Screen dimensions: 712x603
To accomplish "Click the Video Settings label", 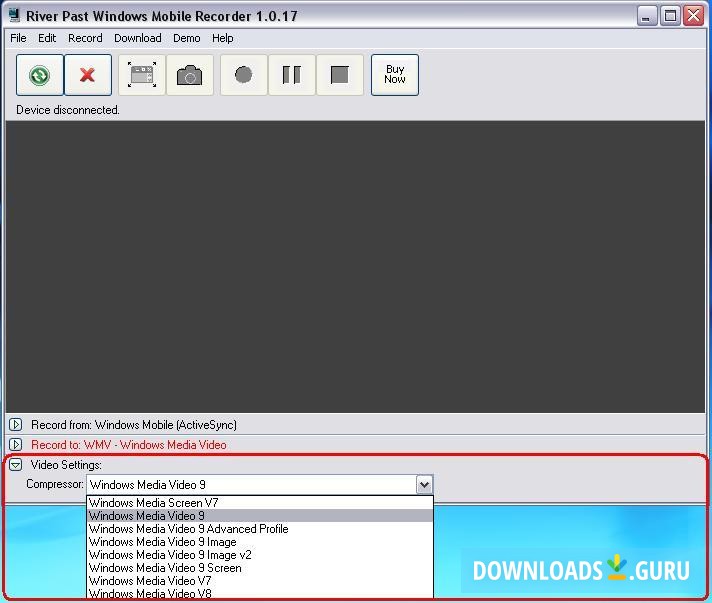I will [66, 465].
